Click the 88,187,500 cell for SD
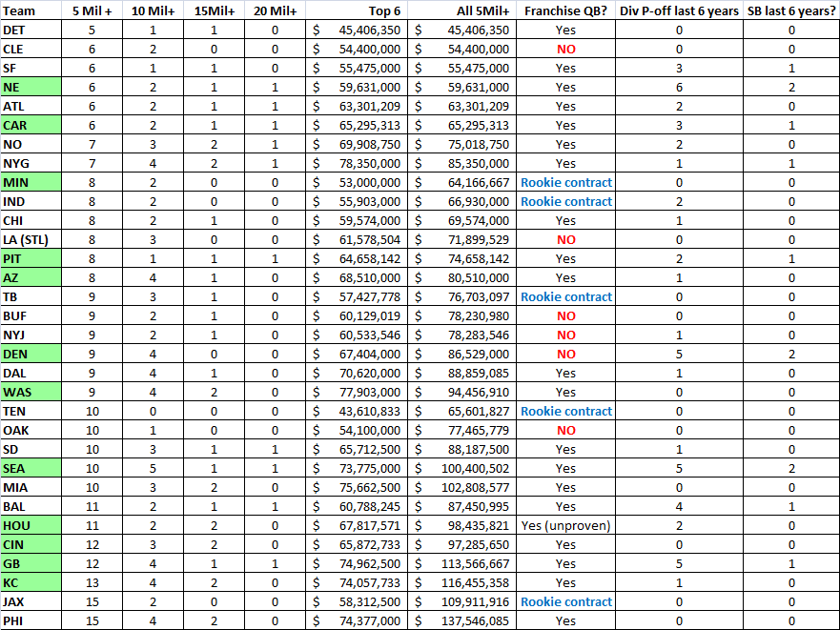840x630 pixels. point(461,450)
